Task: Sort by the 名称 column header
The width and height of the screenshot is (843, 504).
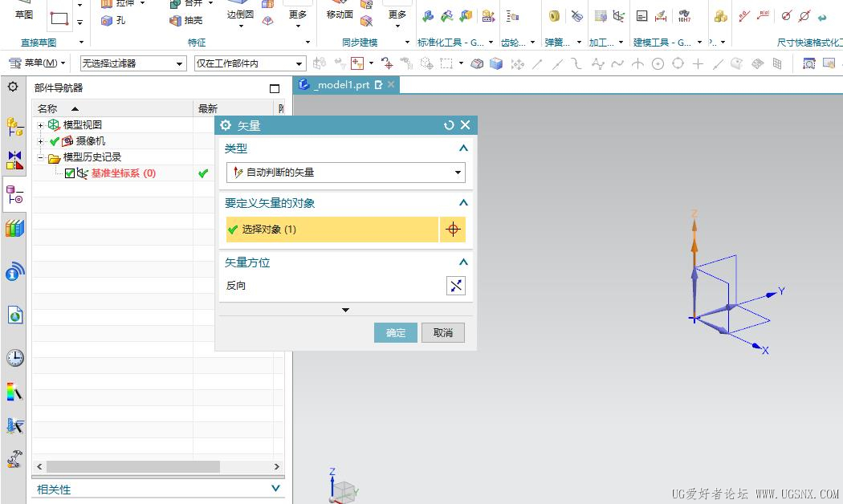Action: click(x=112, y=108)
